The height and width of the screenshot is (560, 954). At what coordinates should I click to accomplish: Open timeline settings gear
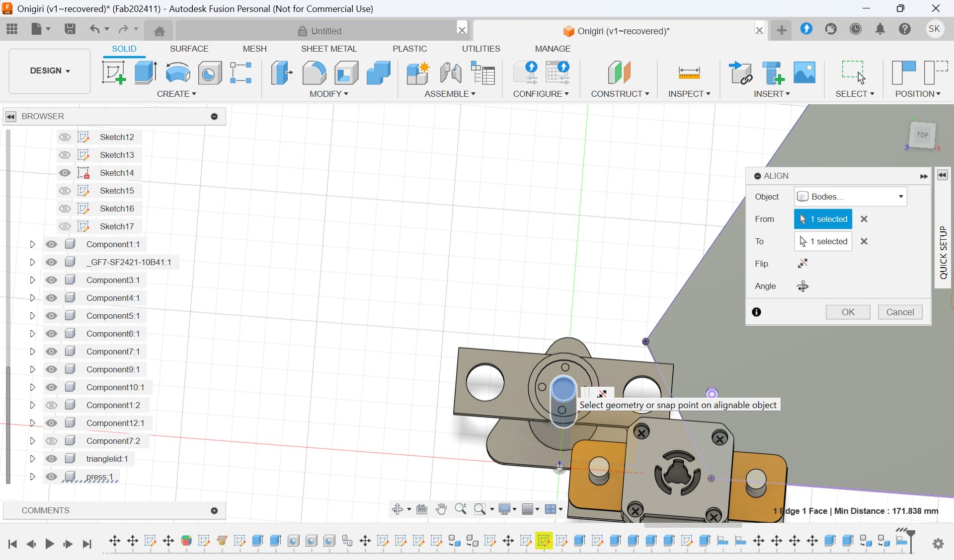[938, 544]
